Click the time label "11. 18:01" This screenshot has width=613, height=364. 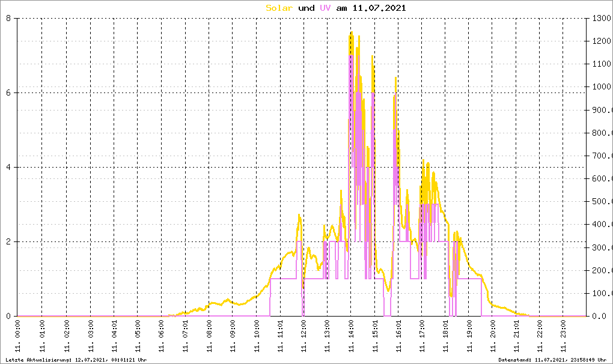tap(445, 336)
